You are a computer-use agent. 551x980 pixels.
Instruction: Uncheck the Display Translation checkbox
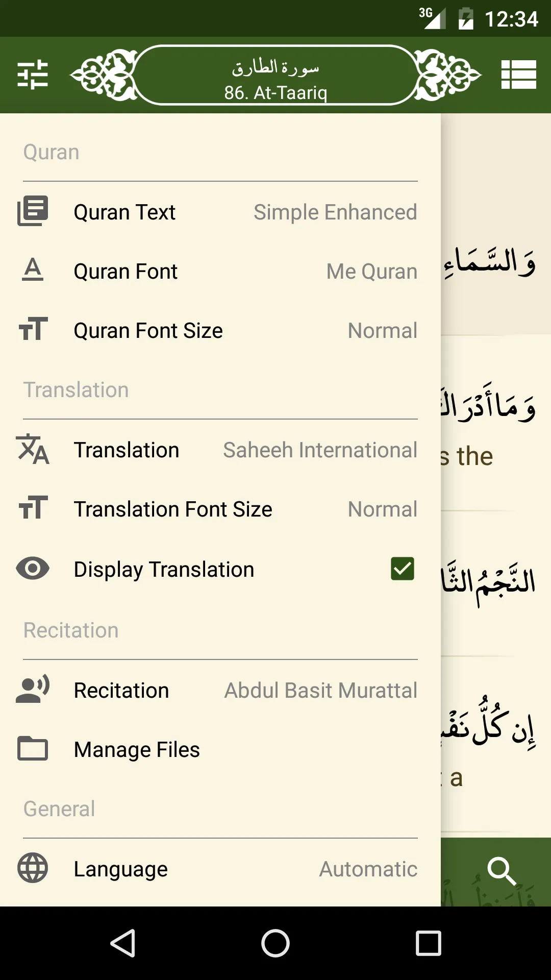click(403, 569)
